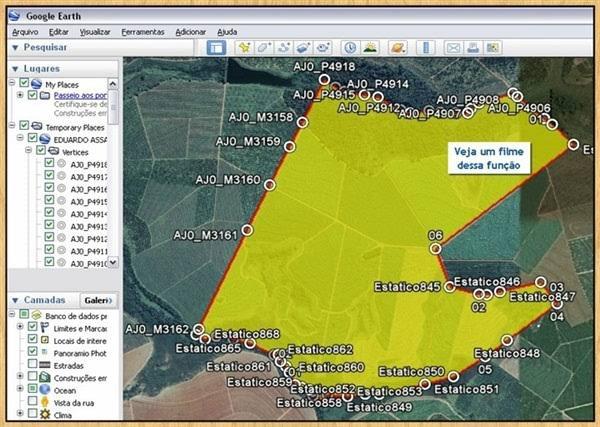The width and height of the screenshot is (600, 427).
Task: Open the Editar menu
Action: tap(59, 32)
